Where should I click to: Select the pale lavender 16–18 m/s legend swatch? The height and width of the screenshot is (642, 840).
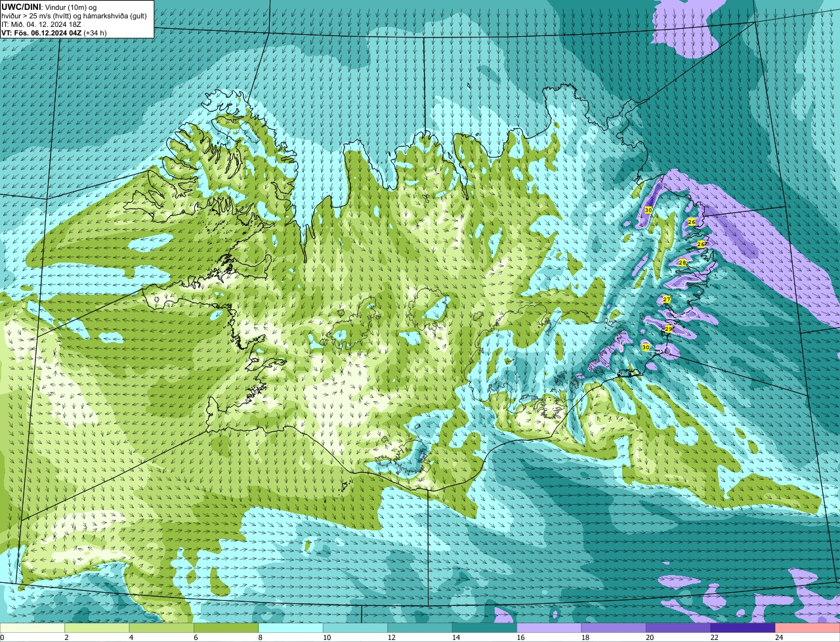click(549, 628)
